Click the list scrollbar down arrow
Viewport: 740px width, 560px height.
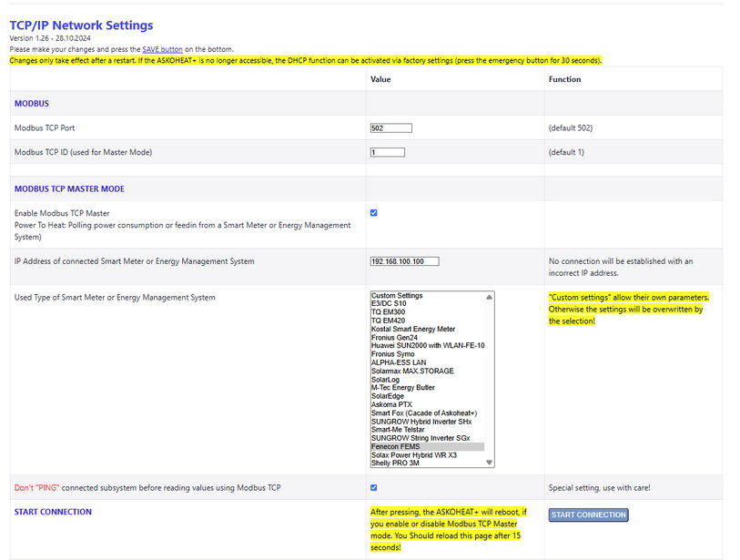click(x=490, y=463)
